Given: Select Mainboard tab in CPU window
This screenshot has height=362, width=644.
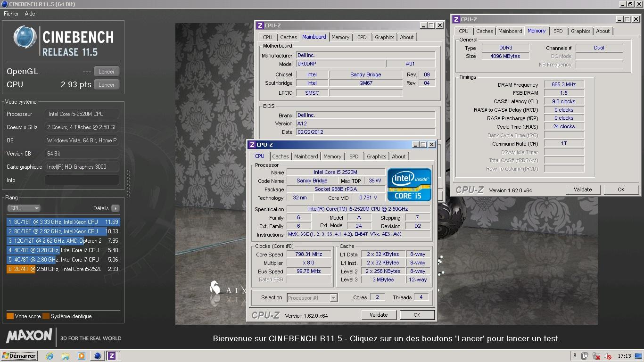Looking at the screenshot, I should point(306,156).
